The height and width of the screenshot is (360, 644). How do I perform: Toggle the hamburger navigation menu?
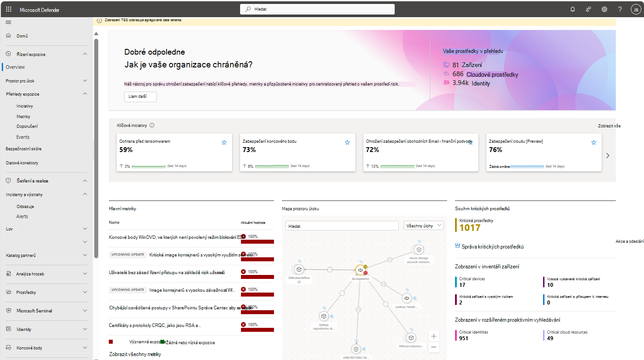coord(9,22)
